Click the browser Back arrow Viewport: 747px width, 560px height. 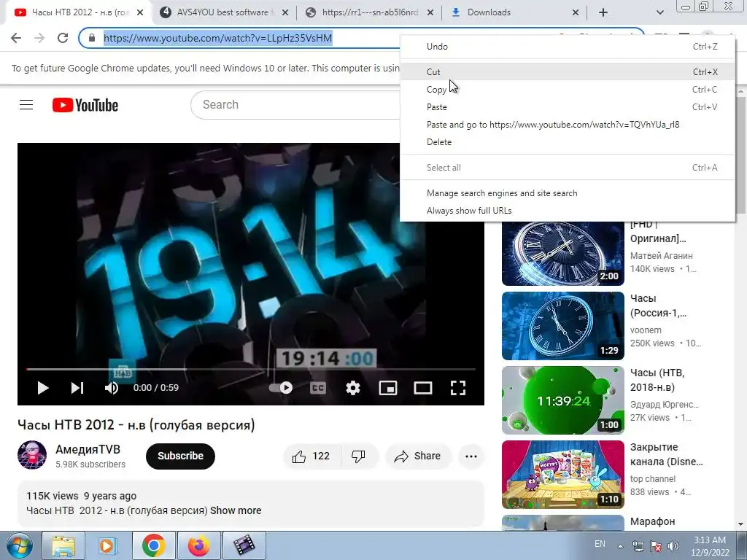(16, 38)
